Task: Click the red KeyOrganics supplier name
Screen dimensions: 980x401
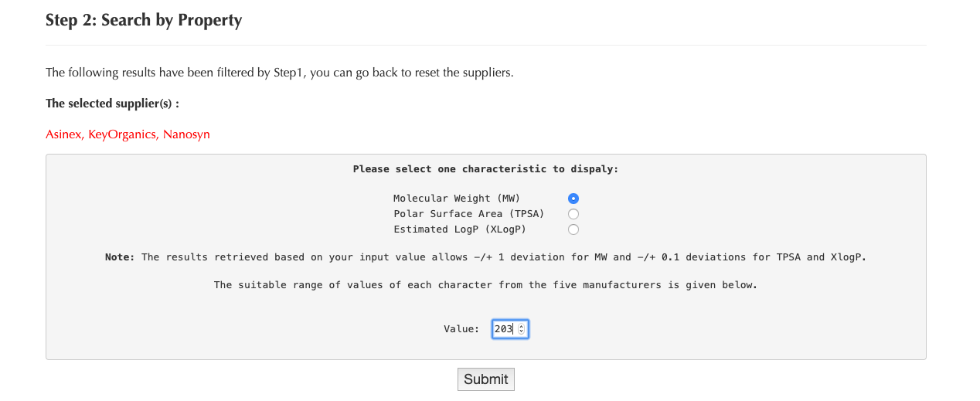Action: point(122,134)
